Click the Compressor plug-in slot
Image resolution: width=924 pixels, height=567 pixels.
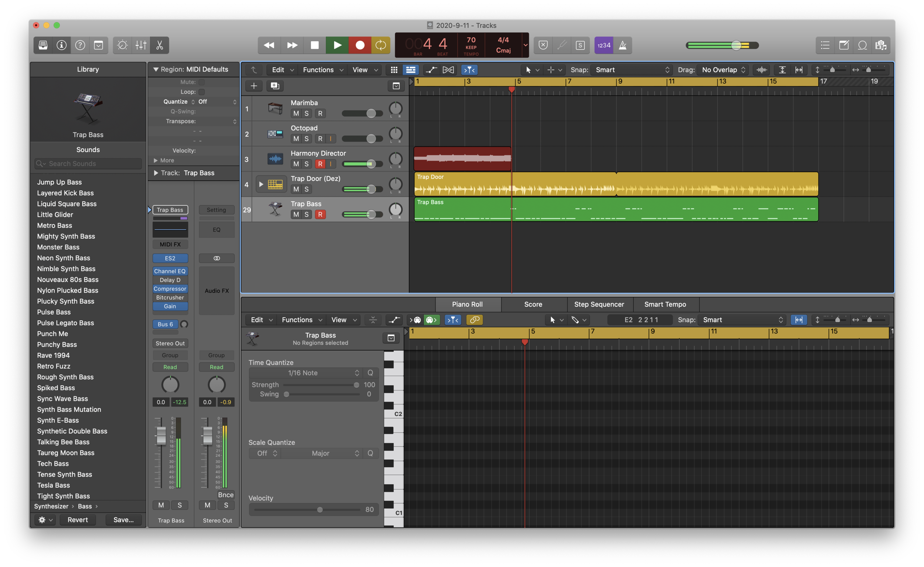coord(170,289)
